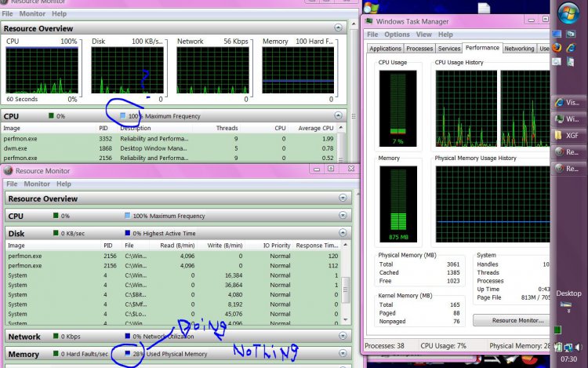Switch to the Networking tab
This screenshot has width=588, height=368.
519,49
